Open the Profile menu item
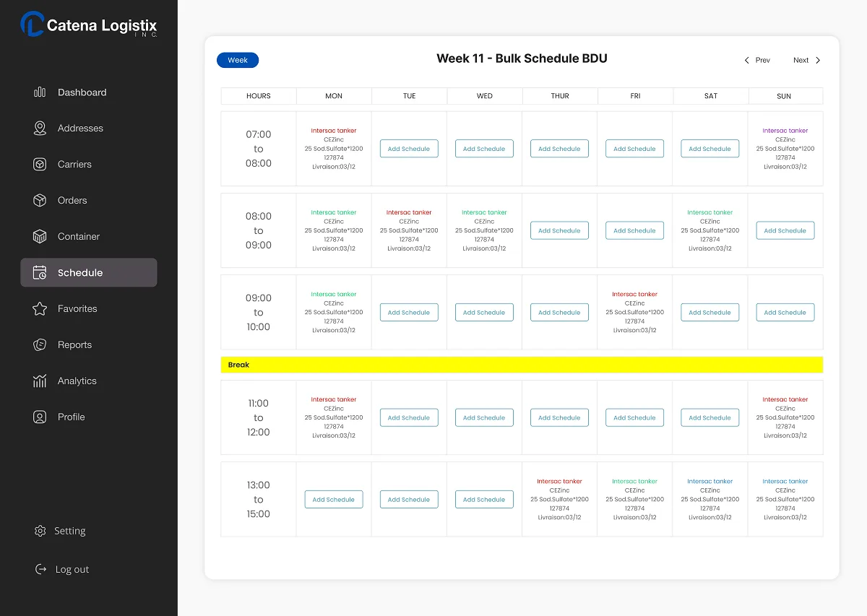Image resolution: width=867 pixels, height=616 pixels. pyautogui.click(x=71, y=417)
